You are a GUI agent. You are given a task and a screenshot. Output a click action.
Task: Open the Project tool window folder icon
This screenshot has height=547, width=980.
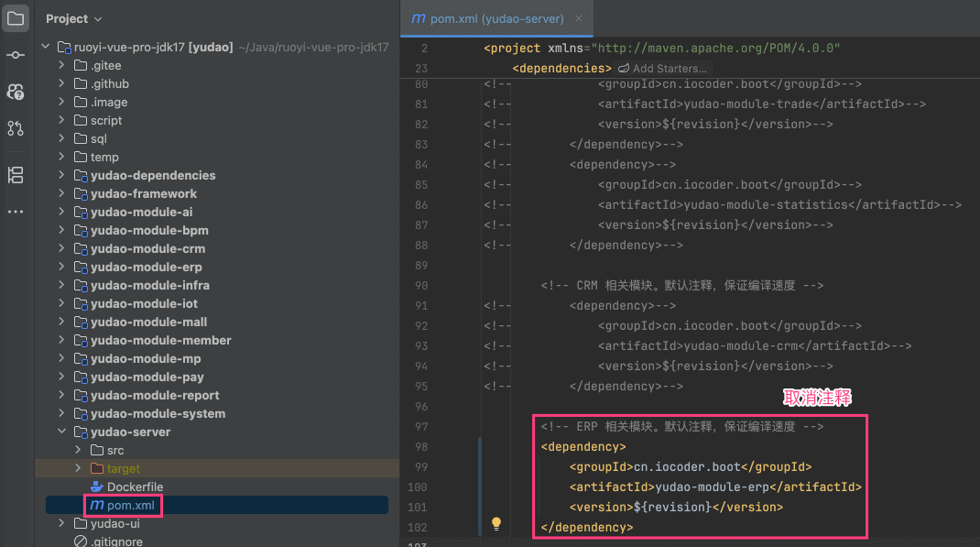pyautogui.click(x=16, y=18)
